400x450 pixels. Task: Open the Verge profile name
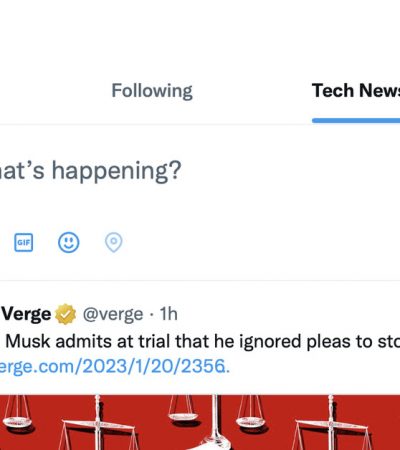click(26, 314)
